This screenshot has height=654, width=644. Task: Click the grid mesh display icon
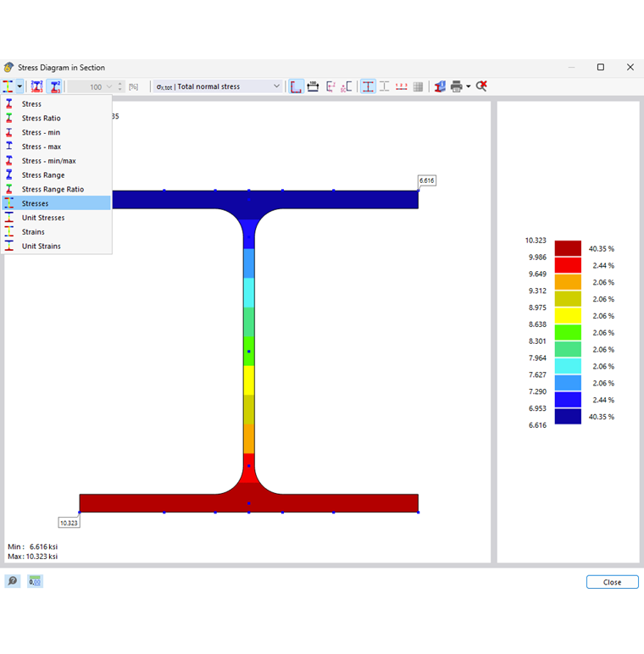click(418, 86)
